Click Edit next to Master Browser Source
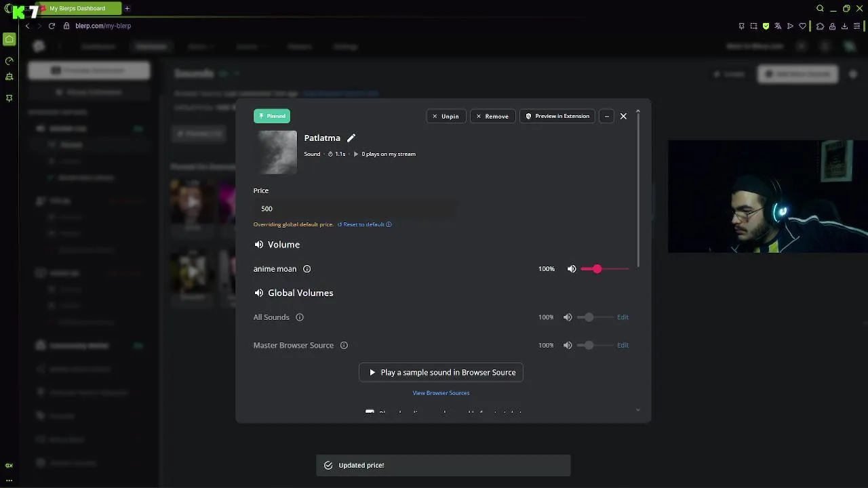The width and height of the screenshot is (868, 488). tap(623, 346)
